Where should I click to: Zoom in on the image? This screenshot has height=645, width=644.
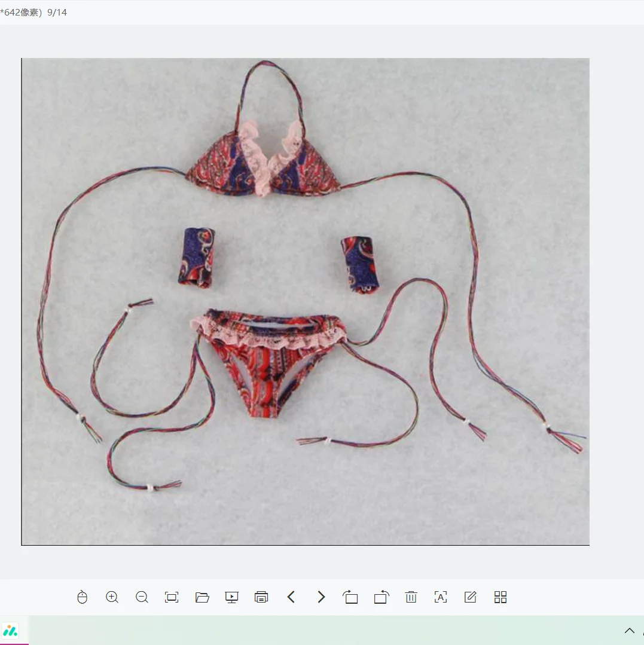click(x=112, y=597)
